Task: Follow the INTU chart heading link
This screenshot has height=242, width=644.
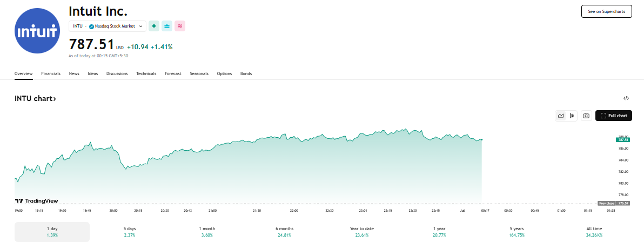Action: tap(35, 99)
